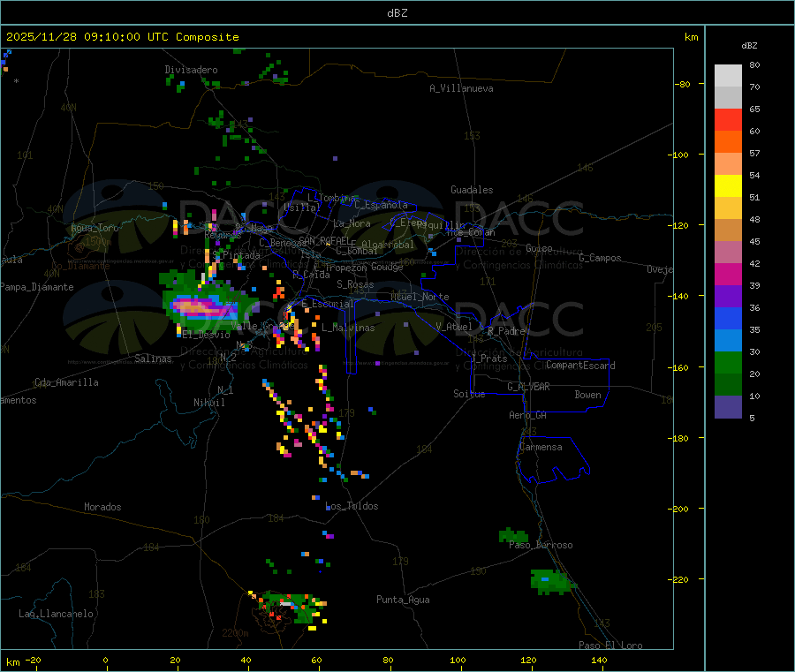Click the 'km' label at bottom left

[12, 662]
